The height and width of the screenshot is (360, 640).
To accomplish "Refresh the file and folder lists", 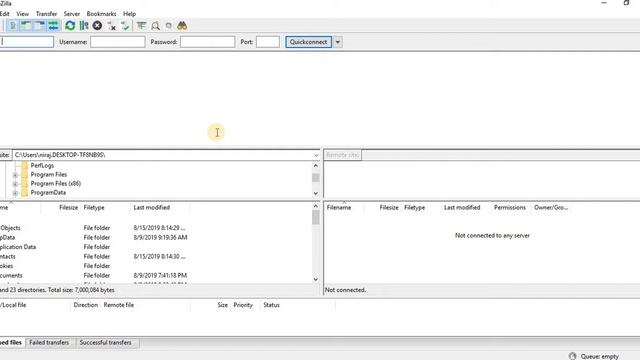I will click(x=70, y=26).
